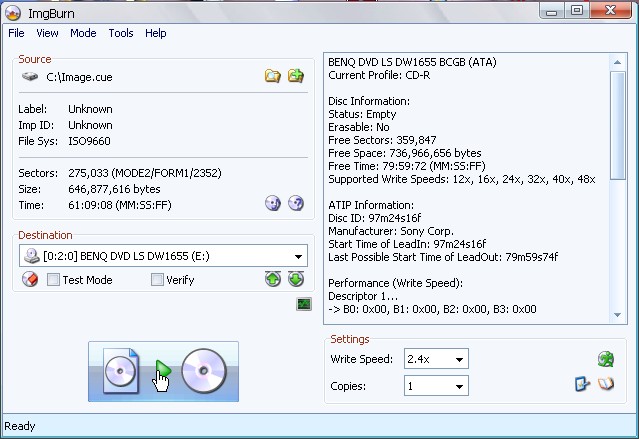Viewport: 639px width, 439px height.
Task: Open the File menu
Action: (16, 33)
